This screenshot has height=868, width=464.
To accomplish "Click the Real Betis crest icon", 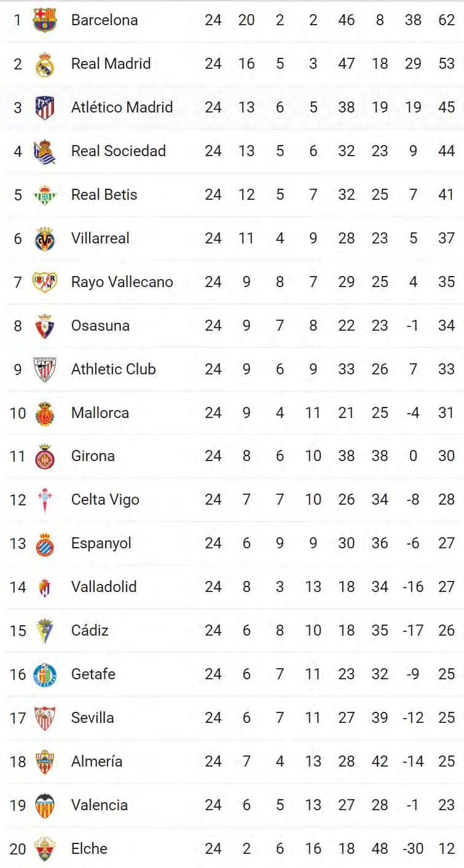I will 45,195.
